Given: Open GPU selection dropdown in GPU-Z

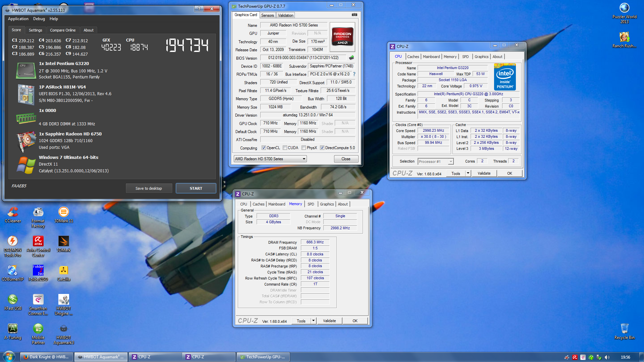Looking at the screenshot, I should 270,159.
